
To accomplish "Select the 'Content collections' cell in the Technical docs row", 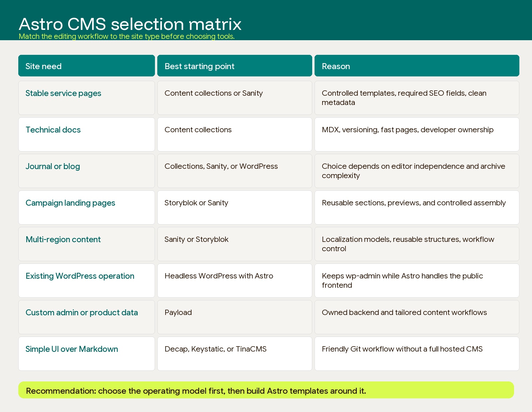I will tap(235, 134).
